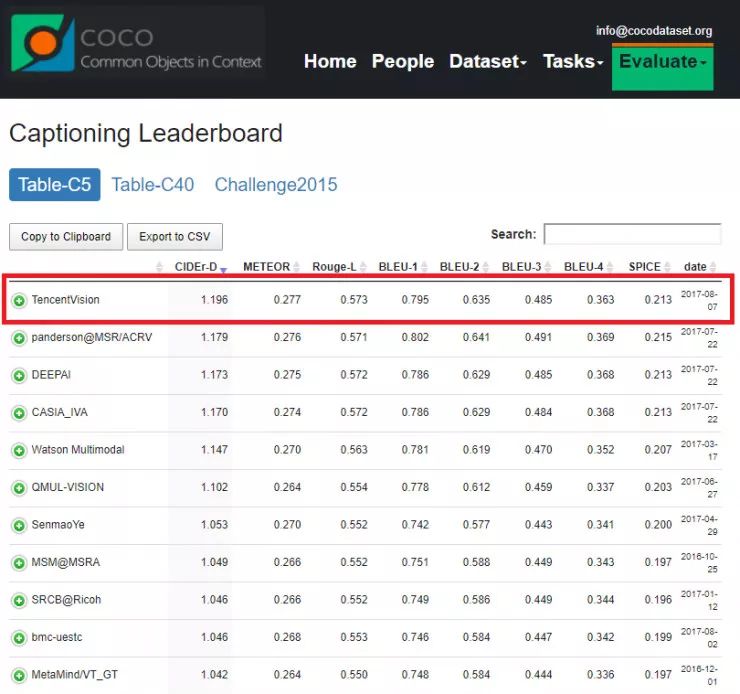This screenshot has width=740, height=694.
Task: Expand the panderson@MSR/ACRV row plus icon
Action: pyautogui.click(x=19, y=338)
